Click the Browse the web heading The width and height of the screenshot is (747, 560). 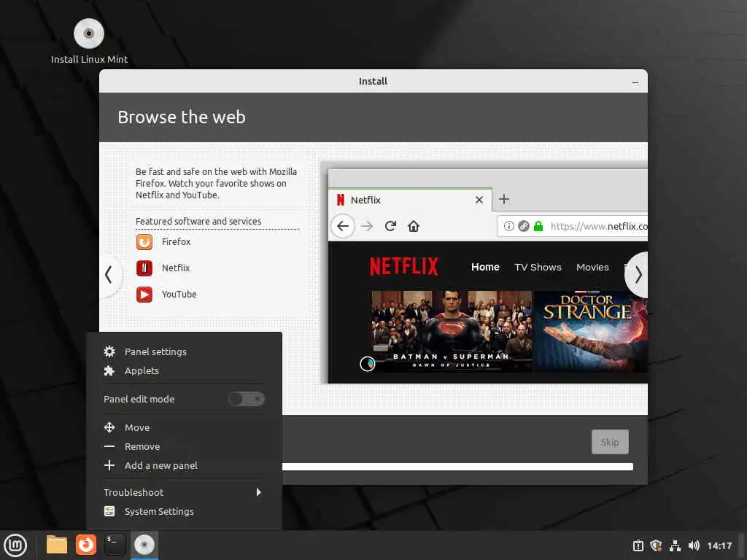click(x=182, y=117)
